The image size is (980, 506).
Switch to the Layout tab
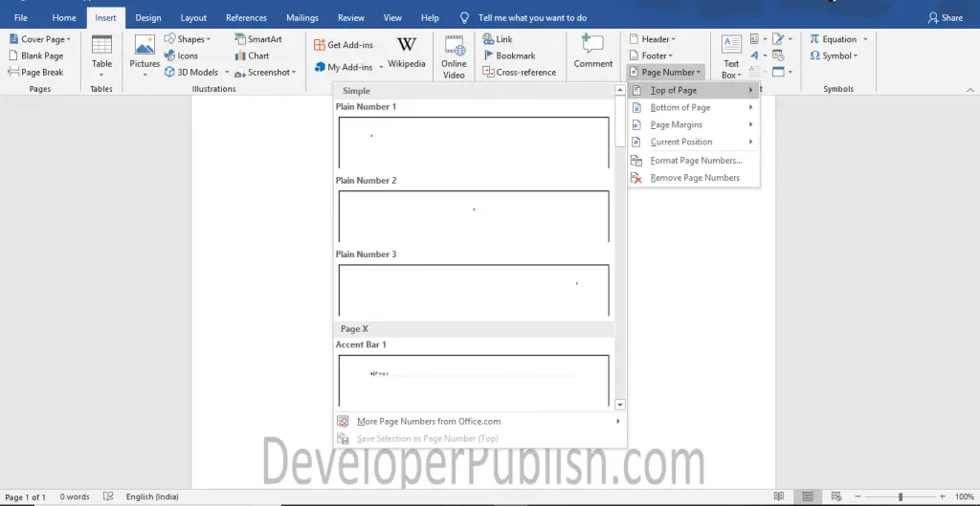[x=193, y=17]
